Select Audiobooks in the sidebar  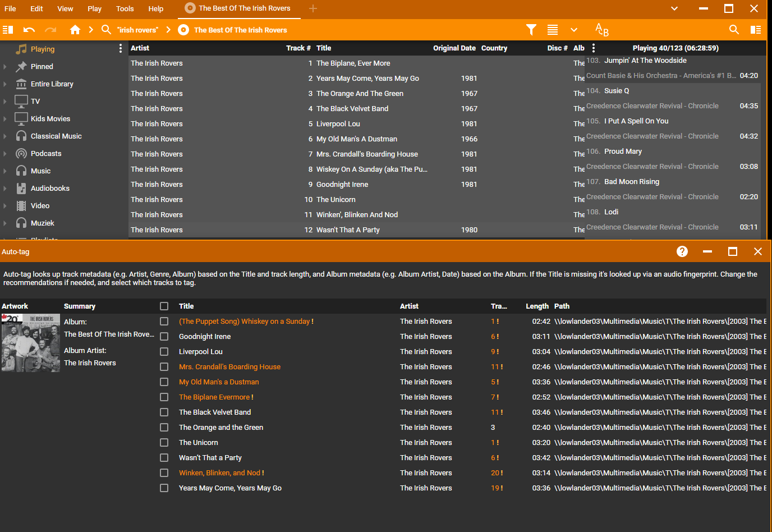(50, 189)
